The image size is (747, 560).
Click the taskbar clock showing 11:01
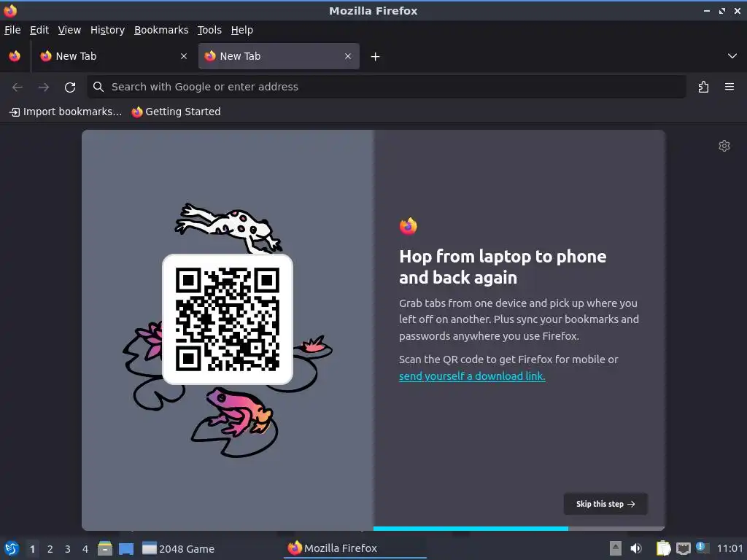click(729, 548)
